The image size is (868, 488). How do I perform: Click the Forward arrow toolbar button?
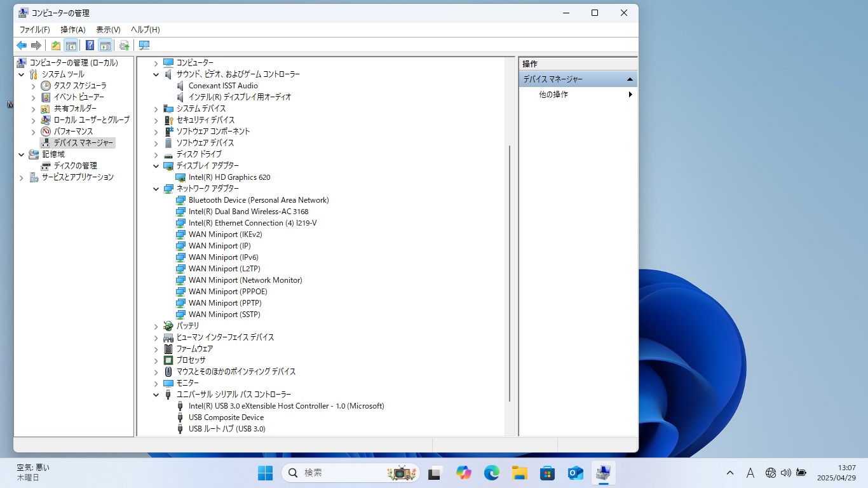coord(36,45)
